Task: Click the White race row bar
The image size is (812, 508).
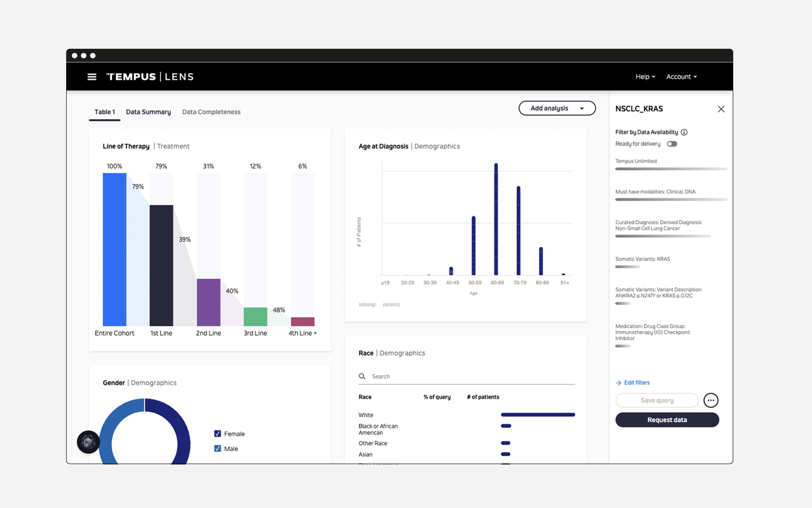Action: (x=538, y=415)
